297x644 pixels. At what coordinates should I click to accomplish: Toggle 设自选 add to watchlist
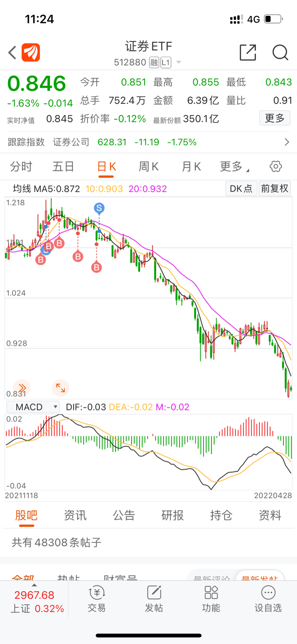point(268,599)
